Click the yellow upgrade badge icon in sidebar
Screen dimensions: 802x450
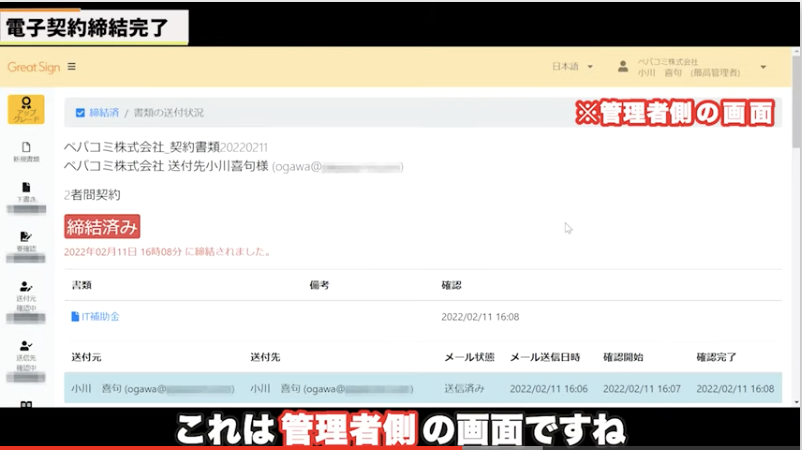[25, 110]
